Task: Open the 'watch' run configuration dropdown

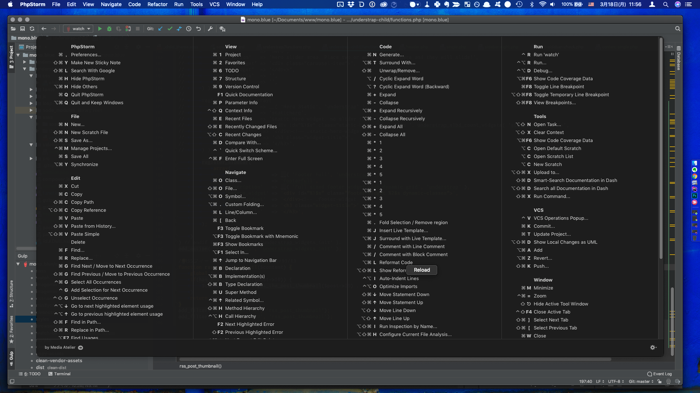Action: tap(79, 29)
